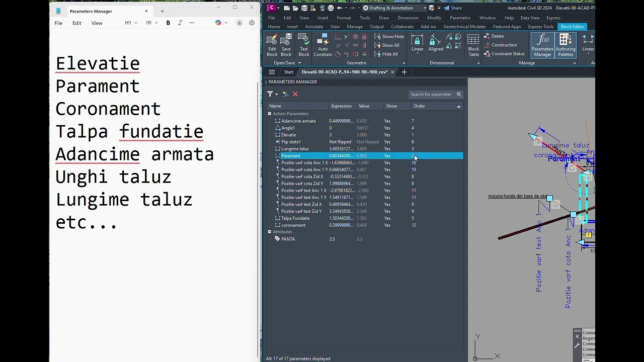Collapse the Action Parameters group
This screenshot has height=362, width=644.
(x=270, y=114)
